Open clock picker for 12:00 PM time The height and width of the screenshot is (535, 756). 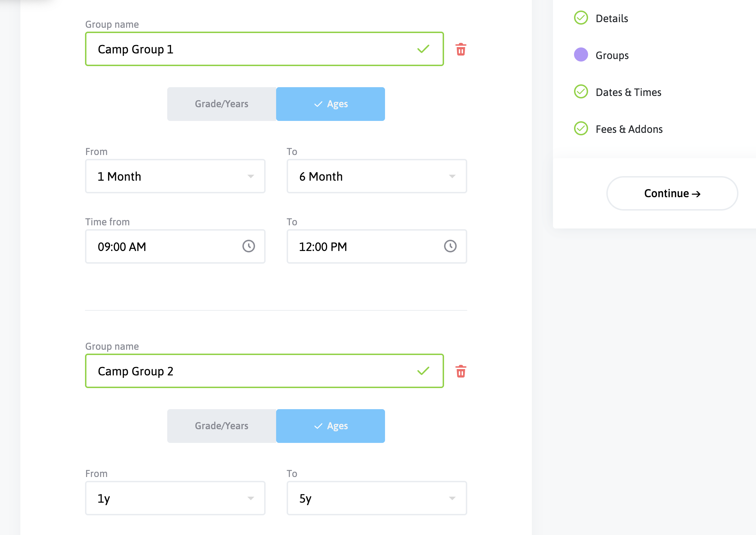point(450,246)
